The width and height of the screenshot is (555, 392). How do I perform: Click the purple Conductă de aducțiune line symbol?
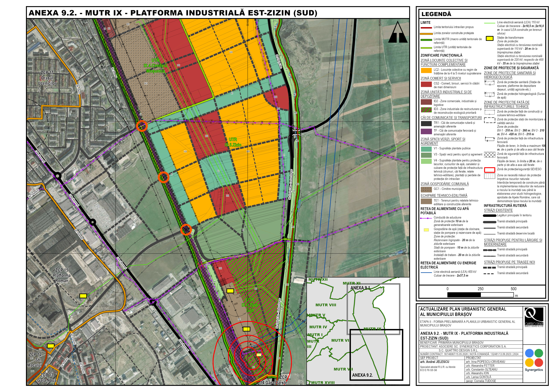426,218
